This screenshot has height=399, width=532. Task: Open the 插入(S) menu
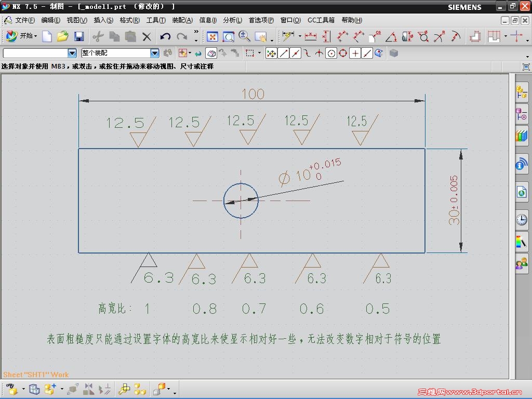103,20
